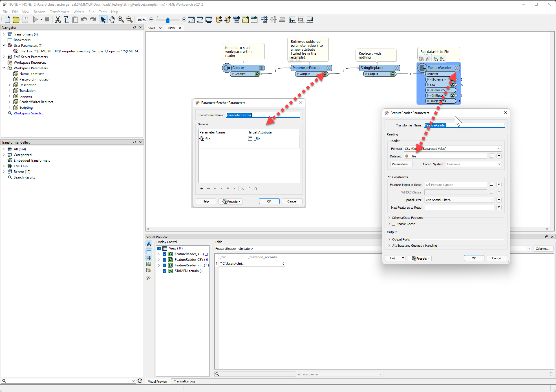The width and height of the screenshot is (556, 392).
Task: Open the Presets dropdown in ParameterFetcher dialog
Action: [x=231, y=201]
